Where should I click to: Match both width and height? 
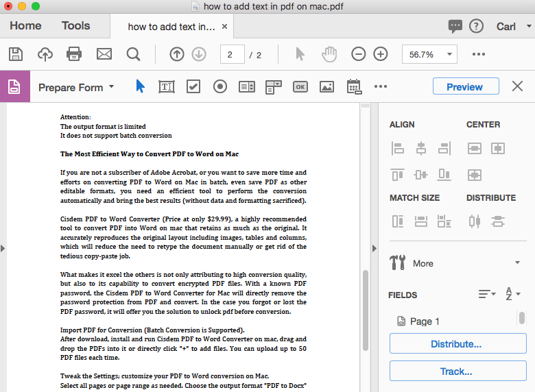[x=444, y=221]
